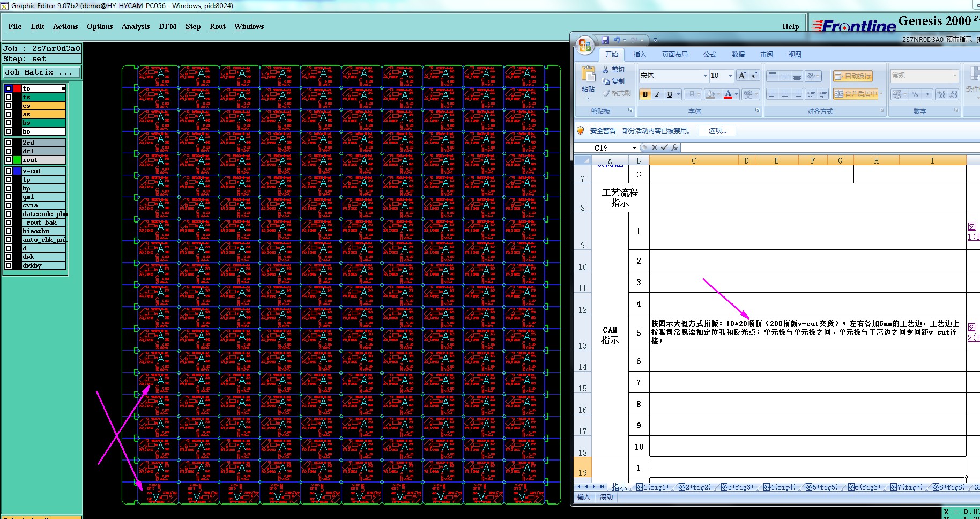Save the Excel workbook via quick access
The image size is (980, 519).
click(x=605, y=40)
